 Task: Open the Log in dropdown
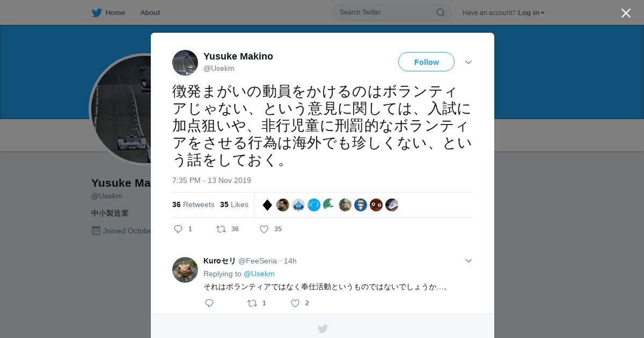531,13
